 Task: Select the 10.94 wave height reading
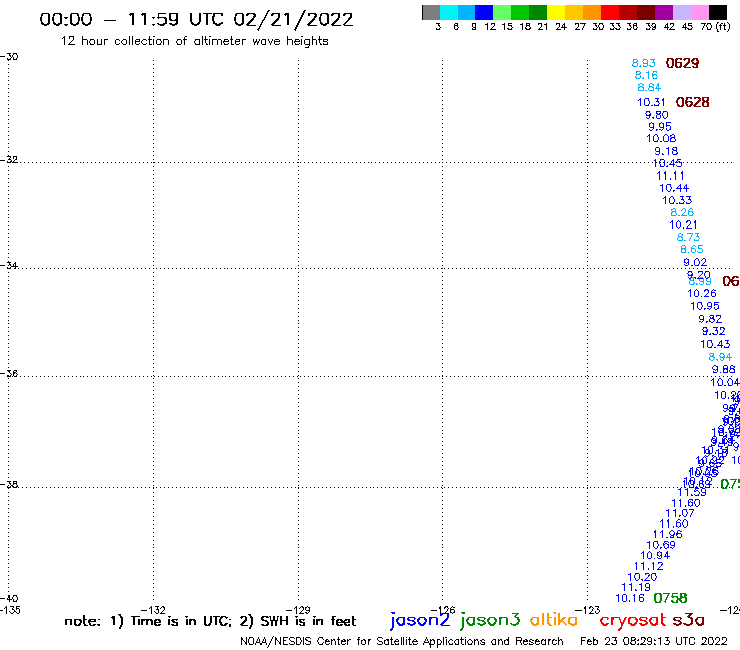pos(655,556)
